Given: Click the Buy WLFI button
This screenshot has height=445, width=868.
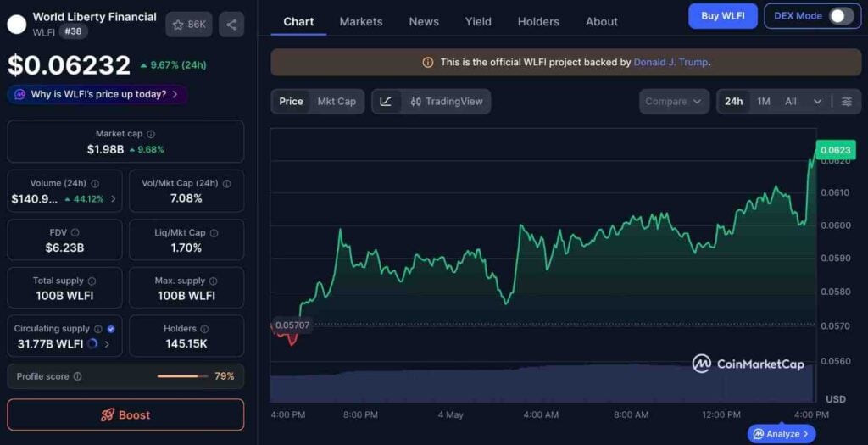Looking at the screenshot, I should point(722,16).
